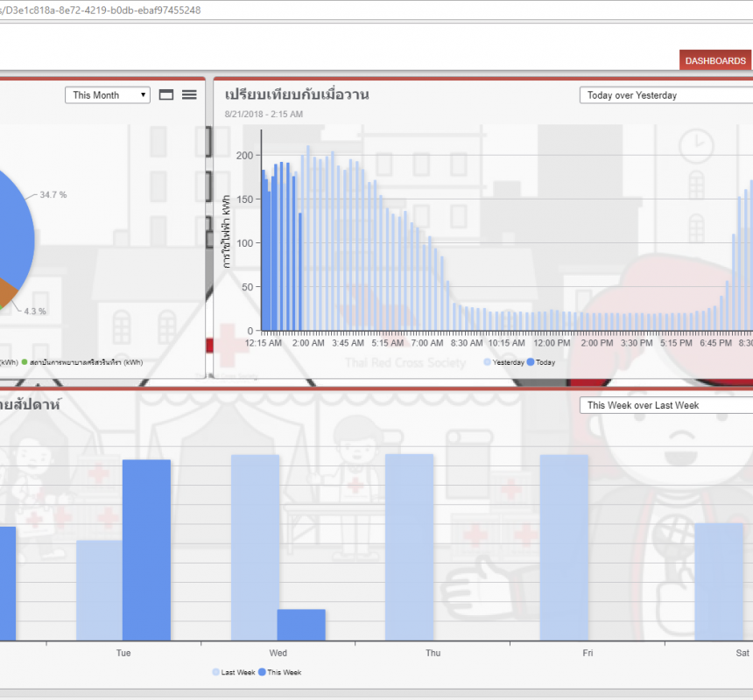Expand the Today over Yesterday dropdown
Viewport: 753px width, 700px height.
pos(665,95)
